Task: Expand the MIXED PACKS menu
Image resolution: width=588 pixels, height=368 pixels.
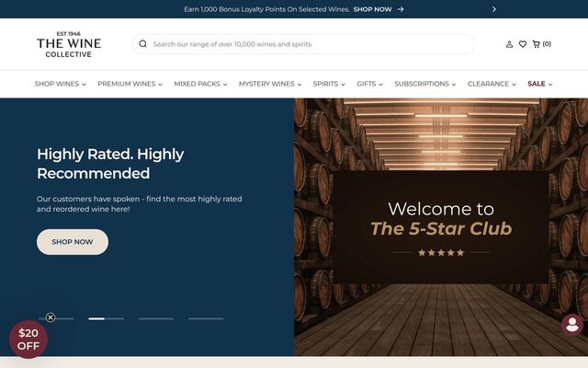Action: click(x=200, y=84)
